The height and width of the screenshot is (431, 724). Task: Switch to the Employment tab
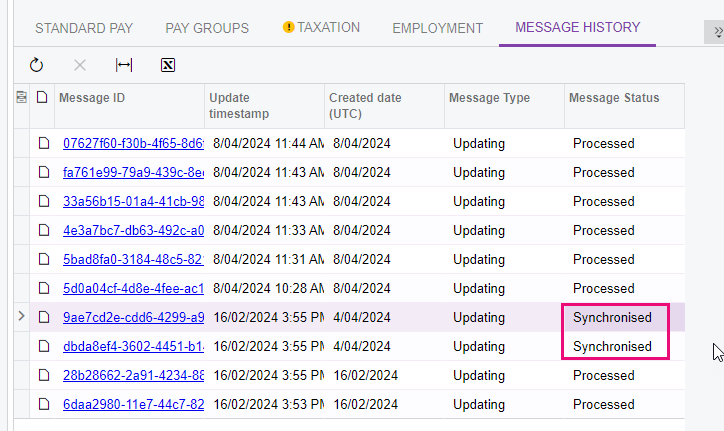click(x=437, y=28)
